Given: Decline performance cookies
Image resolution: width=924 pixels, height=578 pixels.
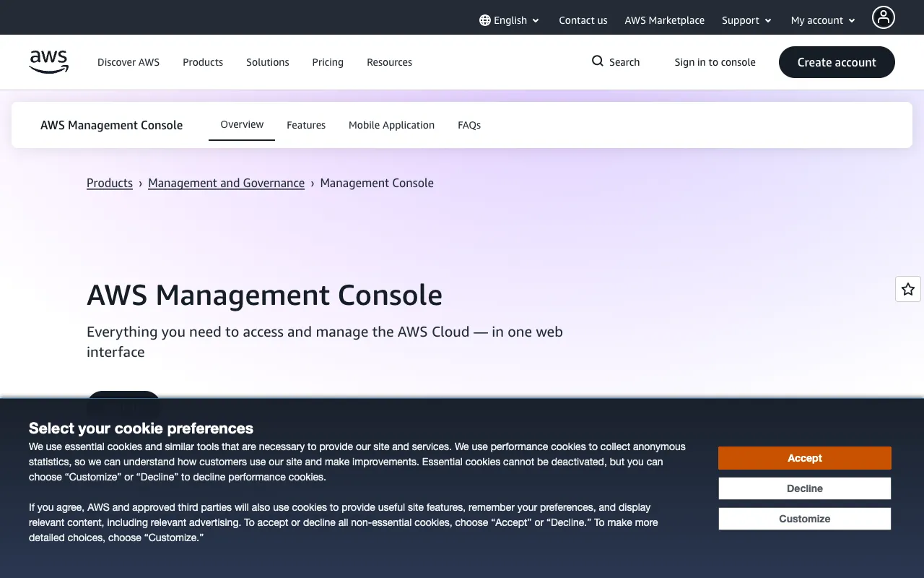Looking at the screenshot, I should click(804, 488).
